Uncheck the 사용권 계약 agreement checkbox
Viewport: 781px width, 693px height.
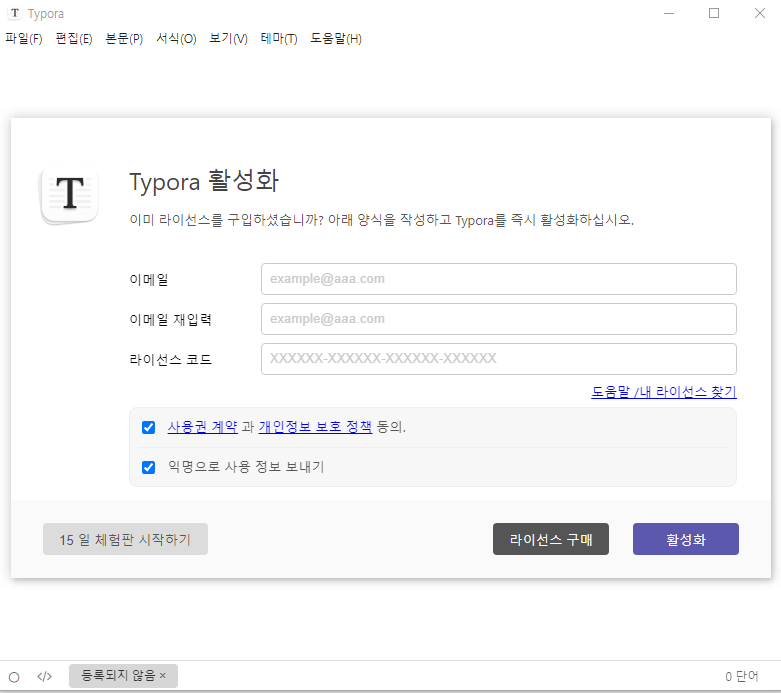click(148, 427)
